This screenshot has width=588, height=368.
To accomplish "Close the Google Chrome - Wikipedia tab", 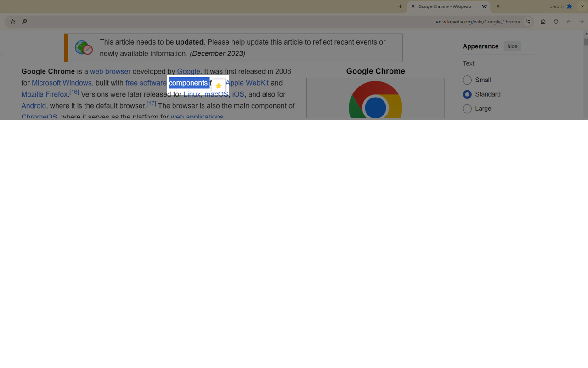I will [413, 6].
